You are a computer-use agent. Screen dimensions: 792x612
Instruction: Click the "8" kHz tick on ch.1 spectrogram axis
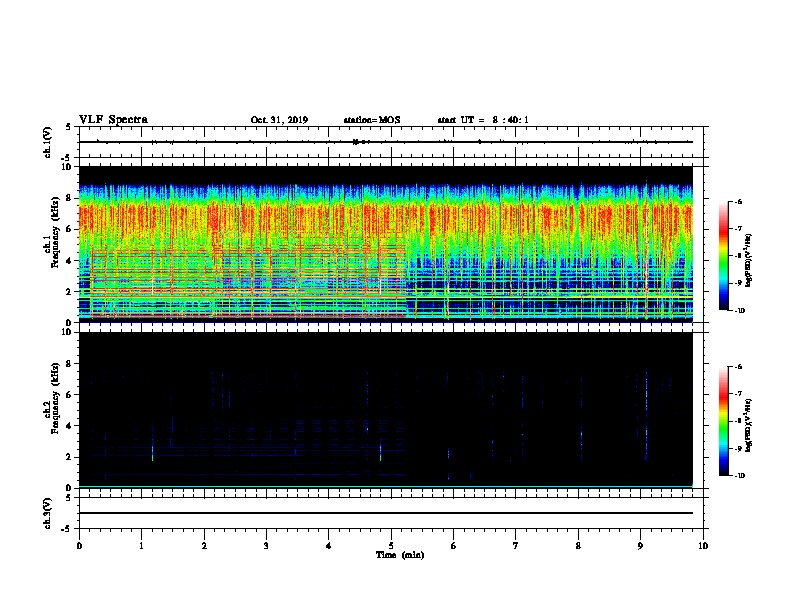pos(70,198)
